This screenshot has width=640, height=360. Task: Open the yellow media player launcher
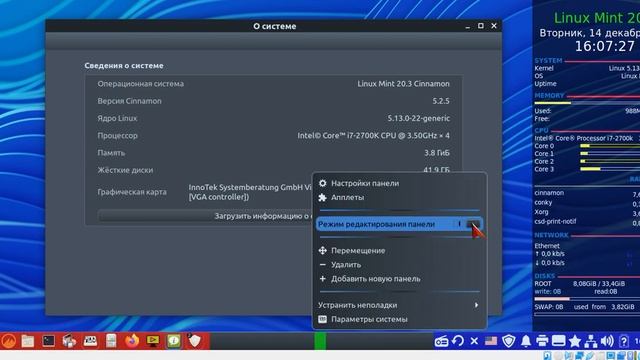[153, 341]
